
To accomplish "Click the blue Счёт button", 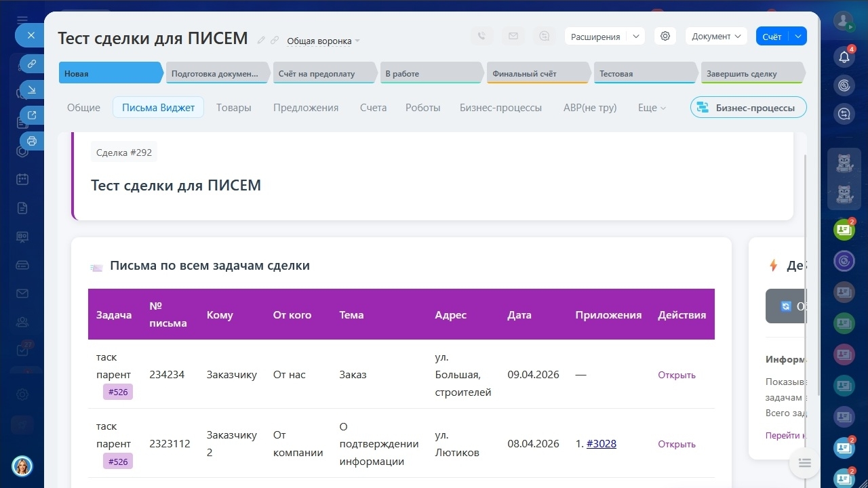I will tap(772, 37).
